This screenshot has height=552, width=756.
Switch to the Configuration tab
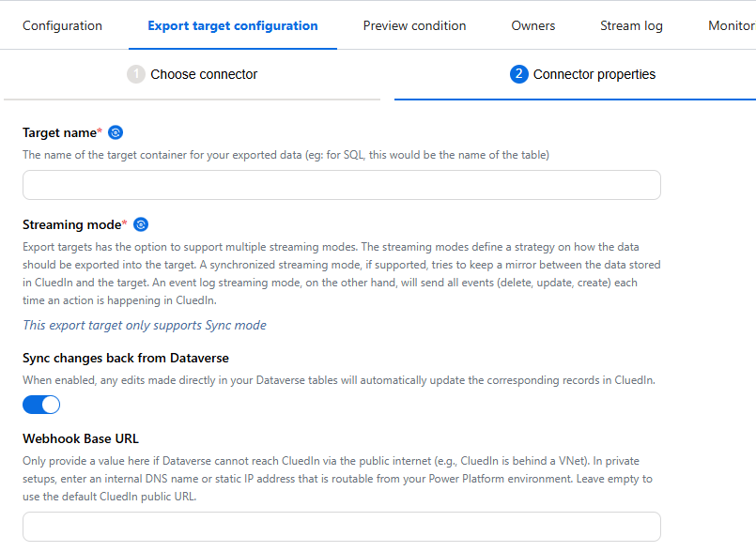[x=62, y=25]
